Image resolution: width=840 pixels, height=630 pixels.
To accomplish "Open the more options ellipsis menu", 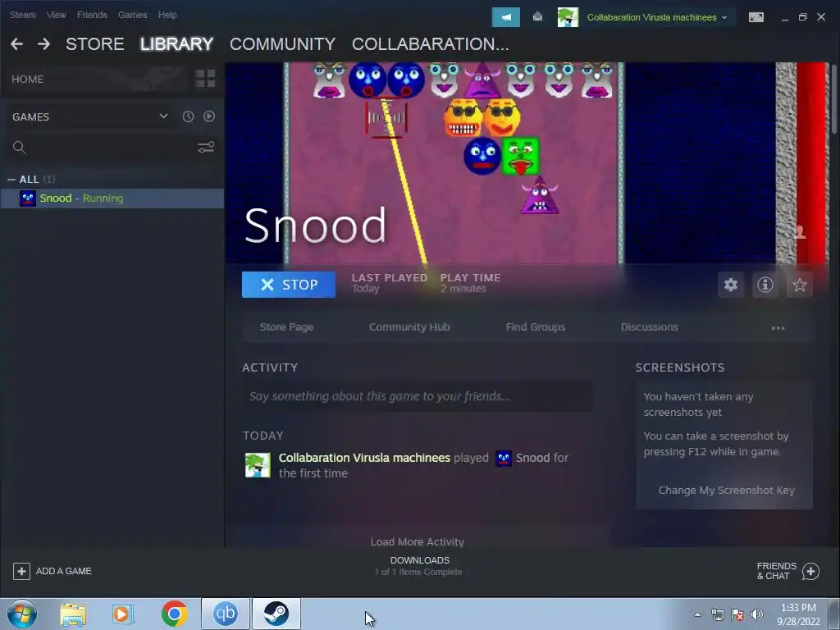I will pos(778,328).
